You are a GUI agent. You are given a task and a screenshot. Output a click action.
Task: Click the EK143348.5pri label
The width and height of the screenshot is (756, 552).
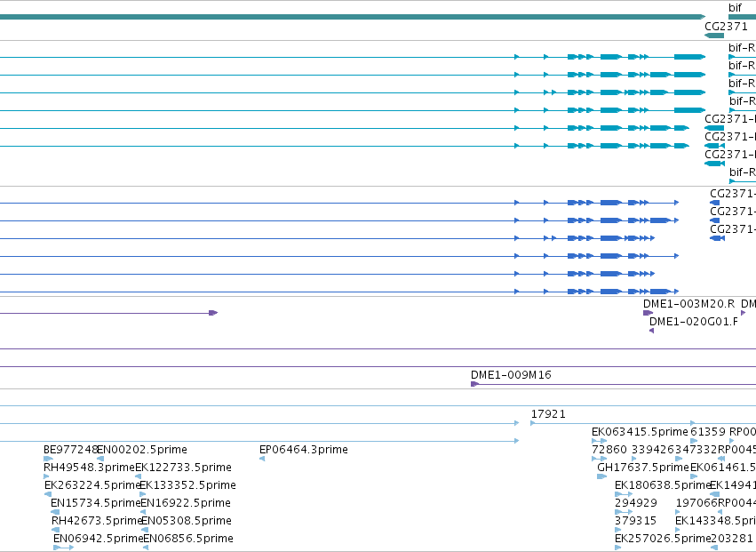tap(715, 521)
